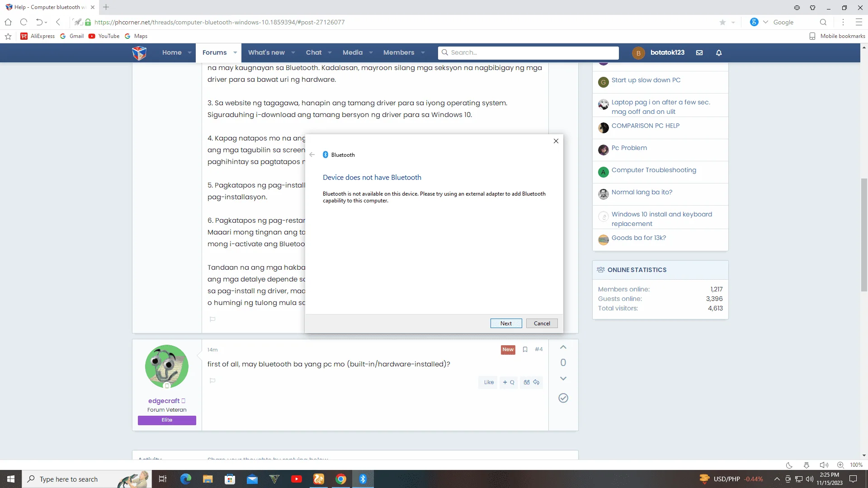Open Microsoft Store from taskbar
The height and width of the screenshot is (488, 868).
click(x=230, y=479)
